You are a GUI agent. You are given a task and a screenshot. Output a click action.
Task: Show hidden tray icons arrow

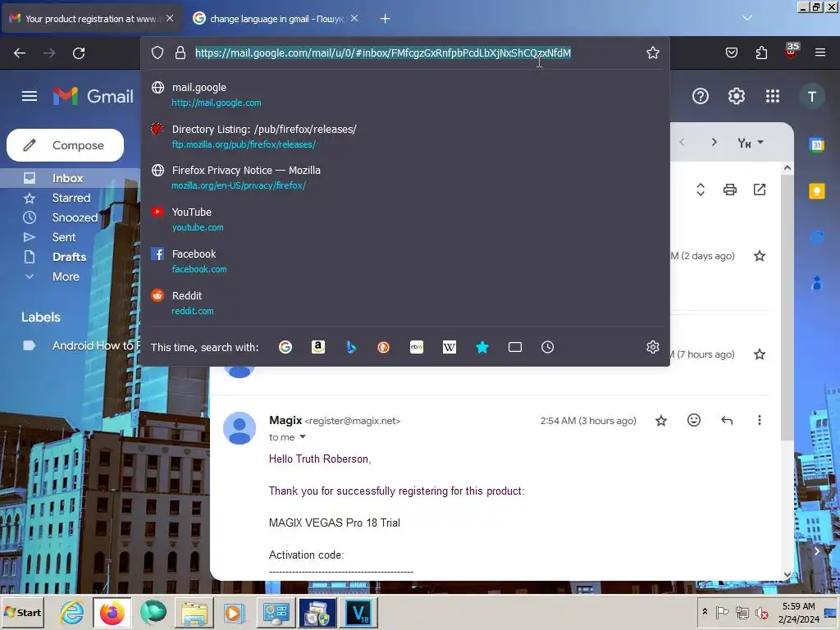(705, 612)
